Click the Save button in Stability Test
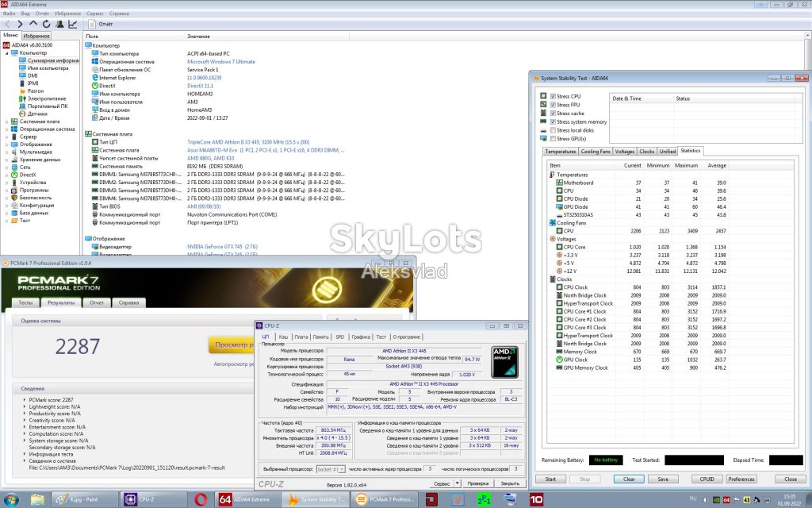 tap(663, 479)
